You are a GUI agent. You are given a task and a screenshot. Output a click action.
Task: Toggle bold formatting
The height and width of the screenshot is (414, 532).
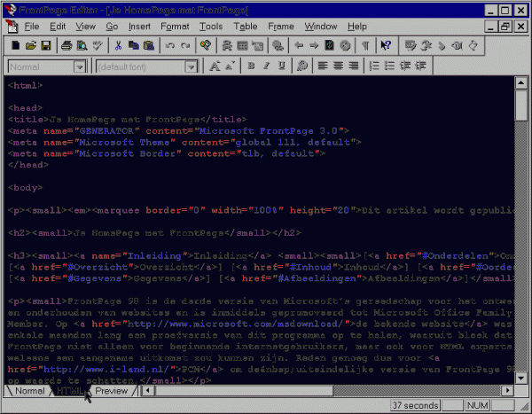pyautogui.click(x=251, y=66)
